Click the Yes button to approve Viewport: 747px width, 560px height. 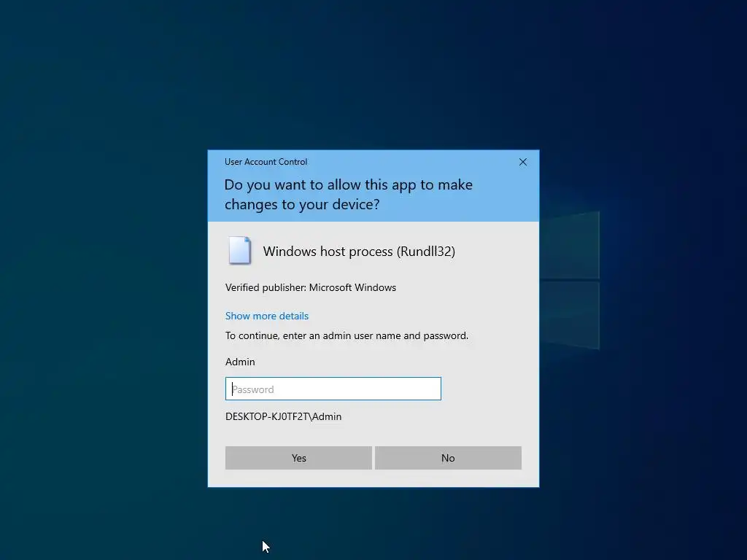coord(298,458)
